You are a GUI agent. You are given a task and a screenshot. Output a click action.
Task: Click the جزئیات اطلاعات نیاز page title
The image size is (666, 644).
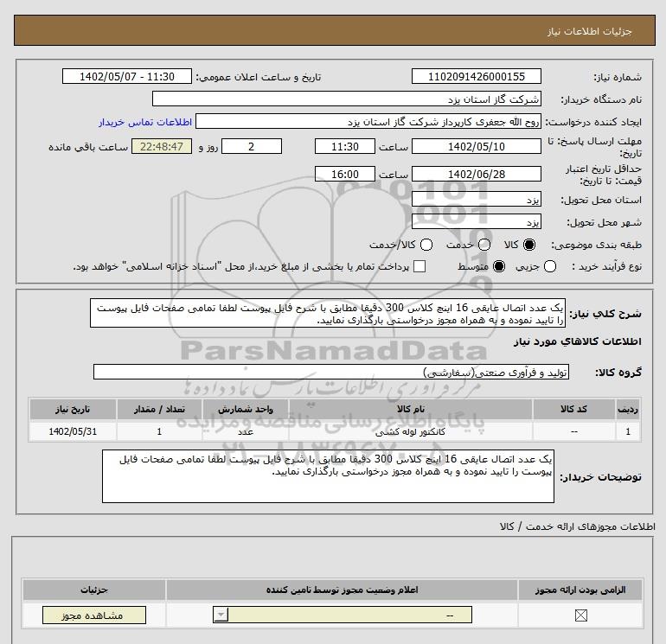[x=589, y=31]
